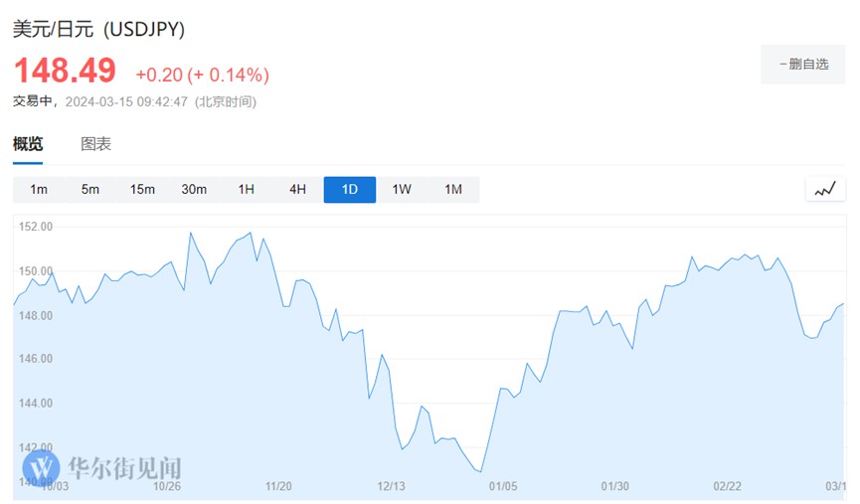Change chart to 1W view
The width and height of the screenshot is (860, 504).
coord(402,190)
